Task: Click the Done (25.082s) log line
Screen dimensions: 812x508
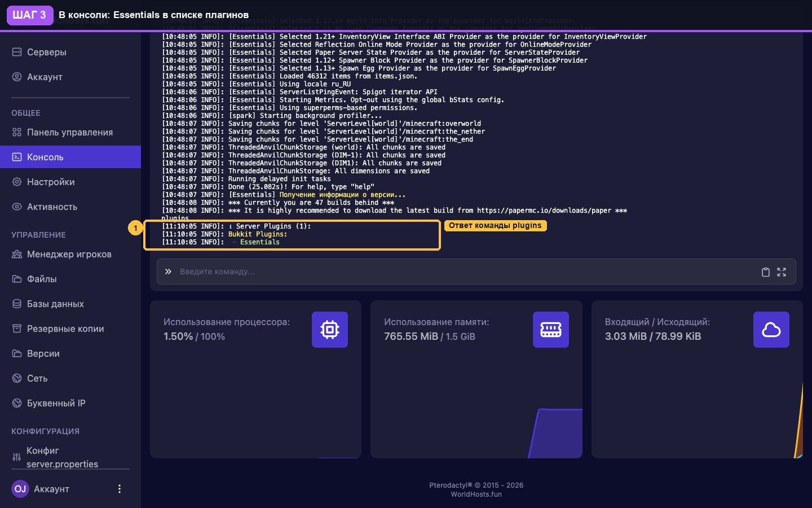Action: coord(268,187)
